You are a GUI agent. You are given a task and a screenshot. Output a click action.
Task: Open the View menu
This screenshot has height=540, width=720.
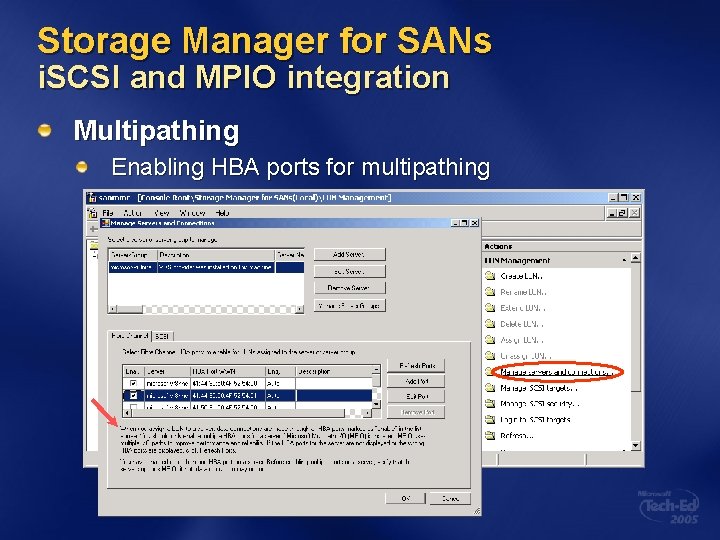[x=162, y=213]
